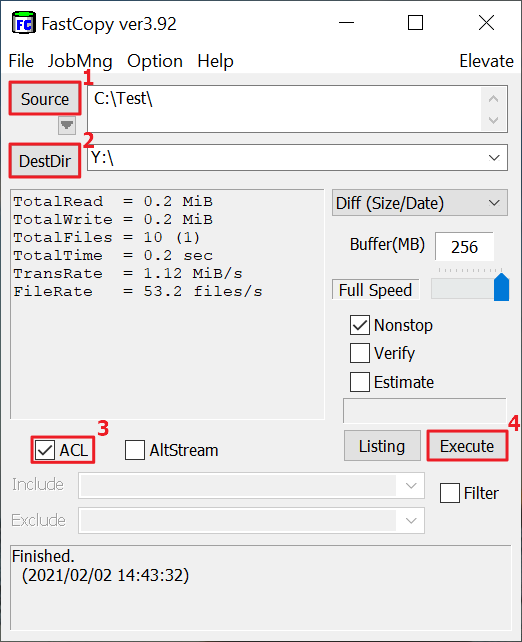Enable the AltStream checkbox

tap(135, 450)
